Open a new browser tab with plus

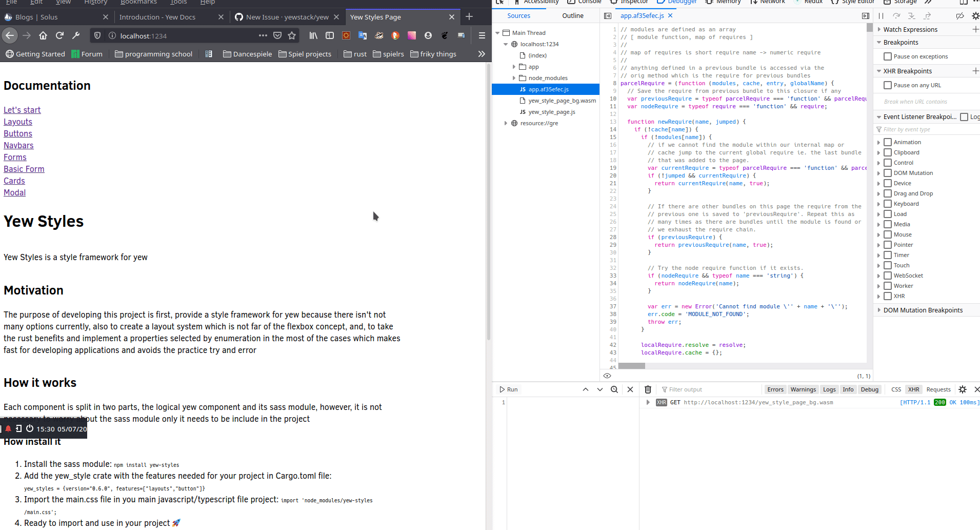coord(469,17)
